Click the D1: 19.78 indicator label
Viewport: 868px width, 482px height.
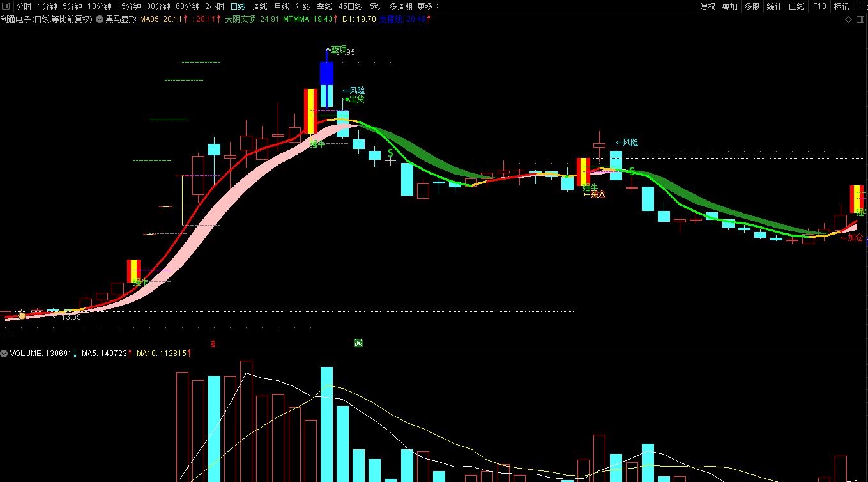(x=359, y=19)
